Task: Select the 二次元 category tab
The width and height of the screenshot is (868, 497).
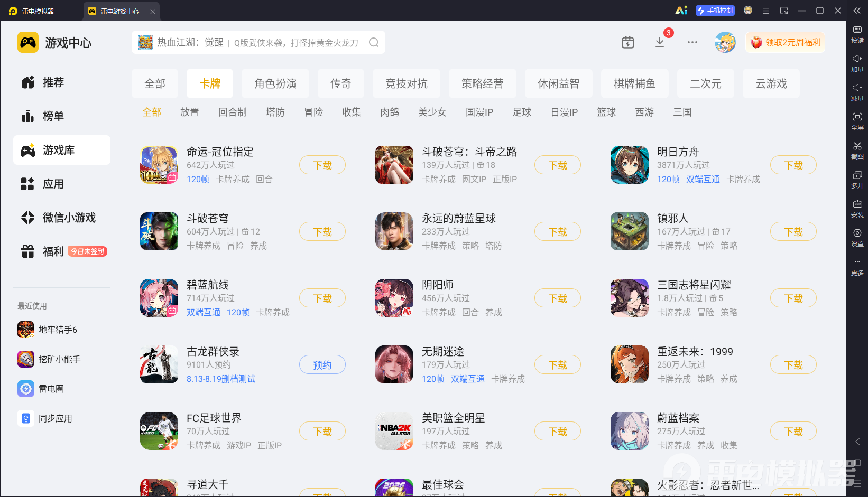Action: click(706, 83)
